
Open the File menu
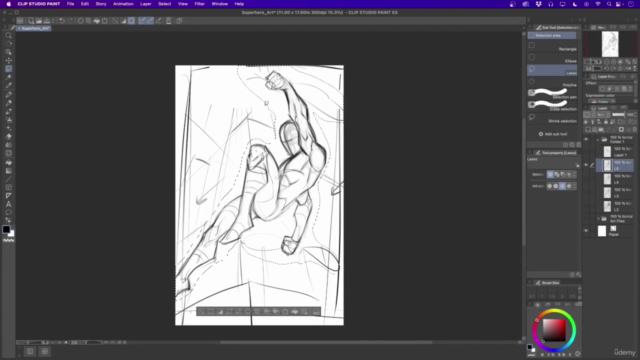[x=71, y=4]
